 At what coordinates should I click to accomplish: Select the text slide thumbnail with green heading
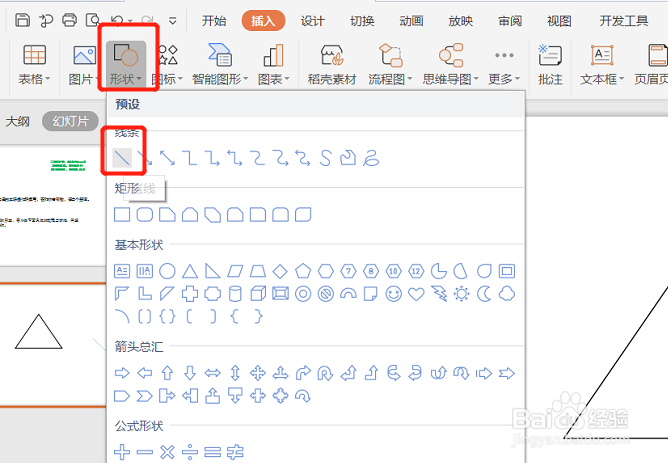tap(53, 206)
